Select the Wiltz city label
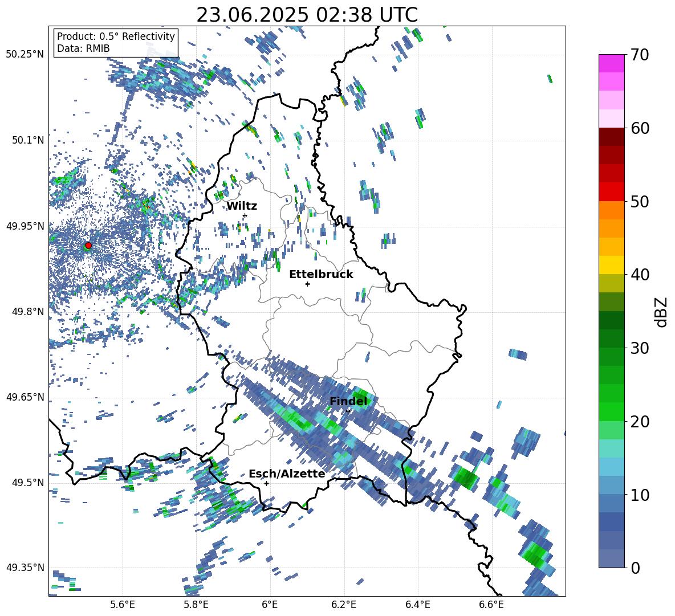Screen dimensions: 675x616 point(242,206)
